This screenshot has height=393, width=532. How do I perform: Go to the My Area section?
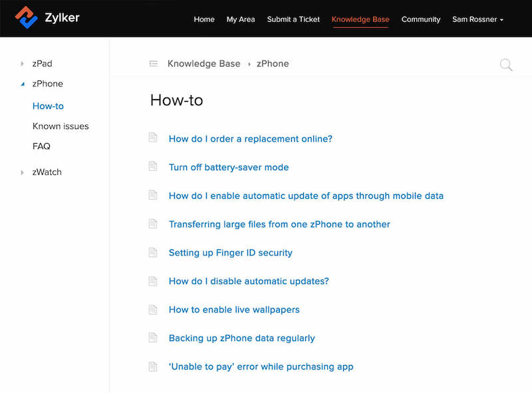[x=241, y=19]
